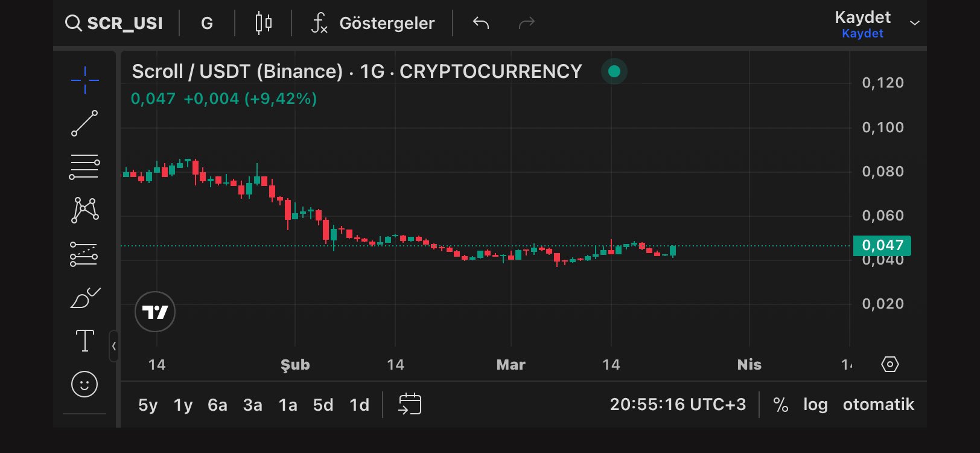Switch to the 6a time range

(217, 405)
